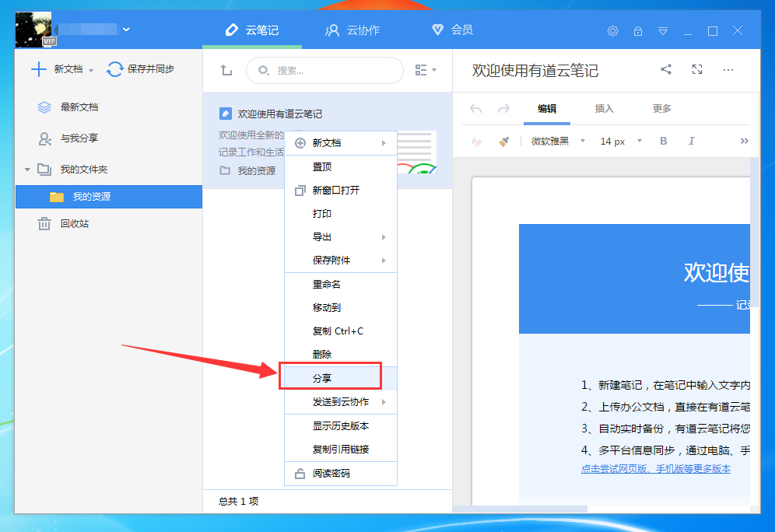Toggle italic formatting I
The width and height of the screenshot is (775, 532).
click(692, 142)
